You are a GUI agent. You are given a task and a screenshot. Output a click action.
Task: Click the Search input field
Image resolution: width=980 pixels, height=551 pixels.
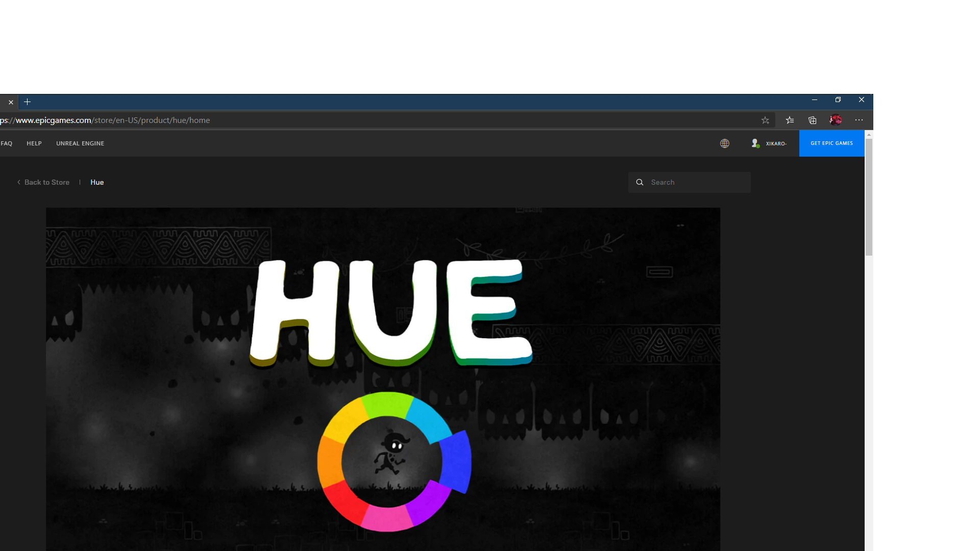pyautogui.click(x=690, y=182)
